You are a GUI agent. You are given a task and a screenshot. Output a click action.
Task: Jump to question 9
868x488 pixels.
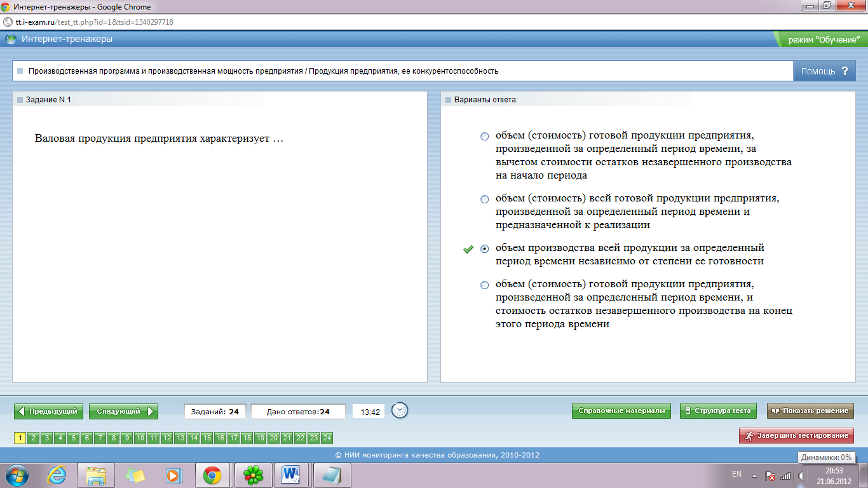pos(126,438)
